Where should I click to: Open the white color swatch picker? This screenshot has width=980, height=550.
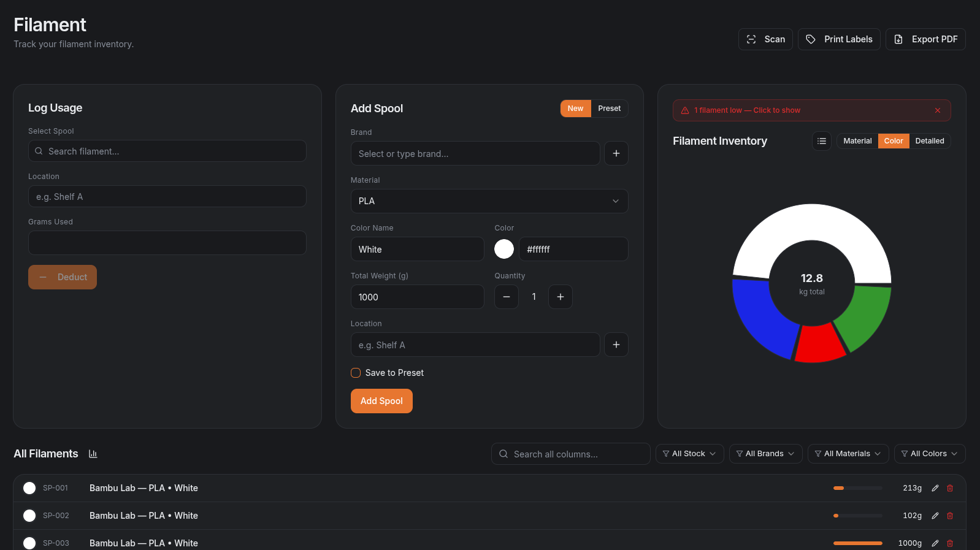(504, 249)
